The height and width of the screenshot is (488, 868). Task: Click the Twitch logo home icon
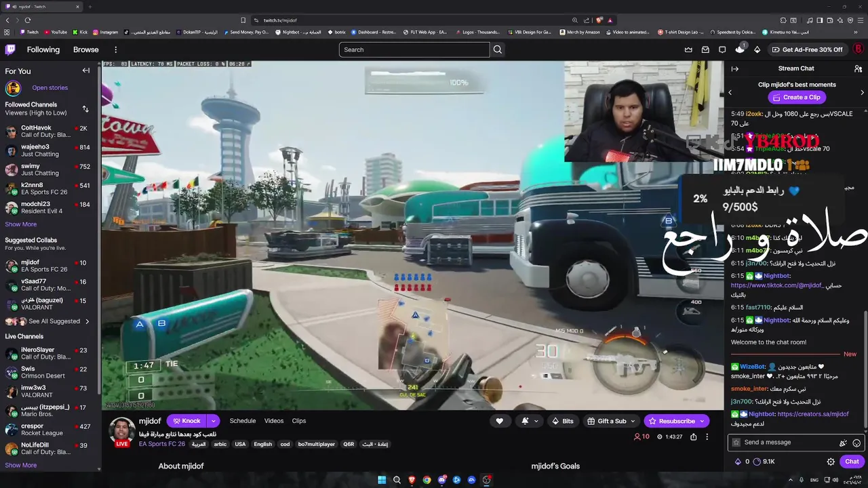click(x=10, y=49)
